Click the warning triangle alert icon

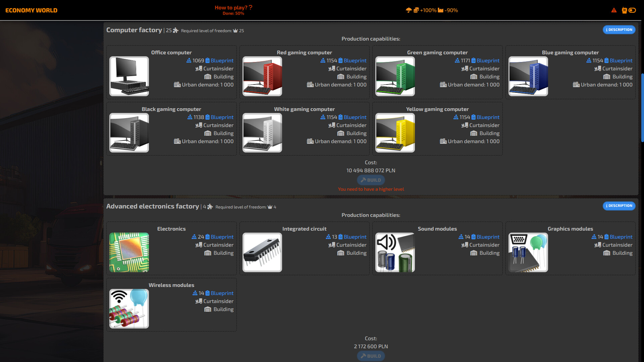click(614, 10)
